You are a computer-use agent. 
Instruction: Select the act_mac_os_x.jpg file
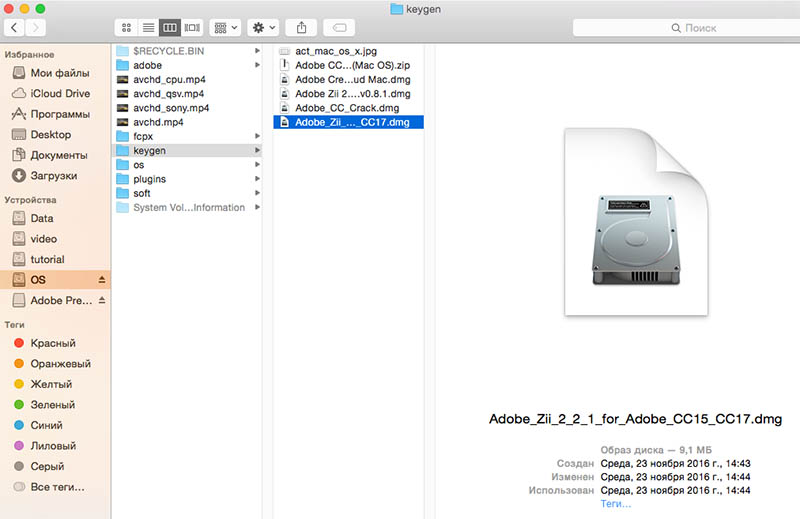pyautogui.click(x=348, y=51)
